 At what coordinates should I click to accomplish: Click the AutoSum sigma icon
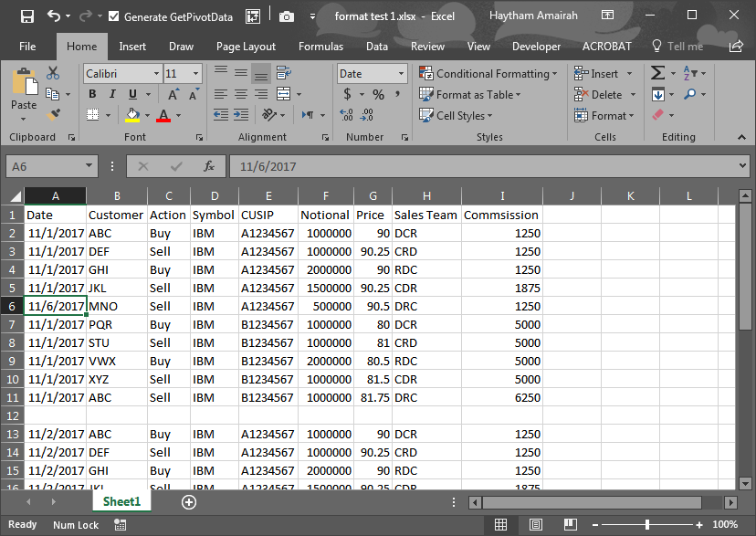pyautogui.click(x=657, y=73)
